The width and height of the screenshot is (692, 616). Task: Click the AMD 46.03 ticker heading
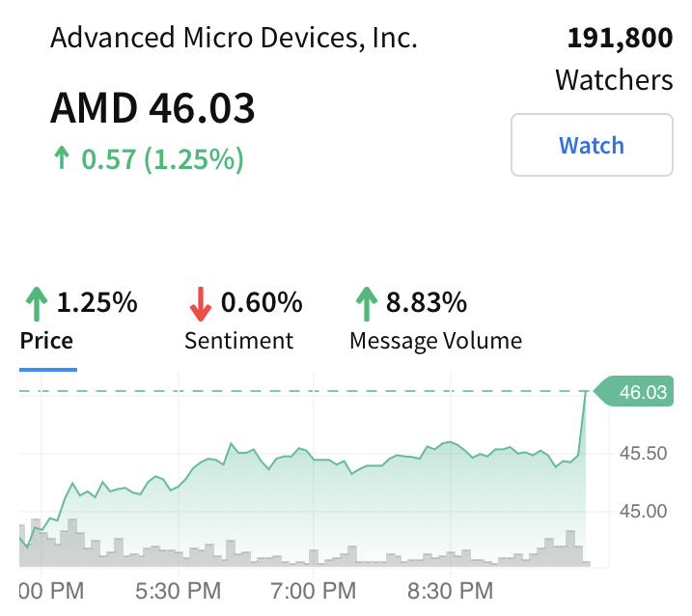(x=152, y=108)
